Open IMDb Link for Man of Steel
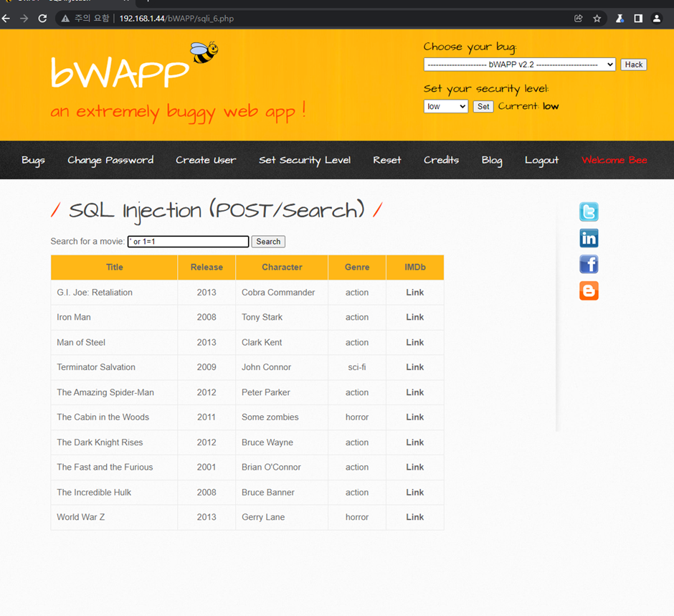 [415, 342]
